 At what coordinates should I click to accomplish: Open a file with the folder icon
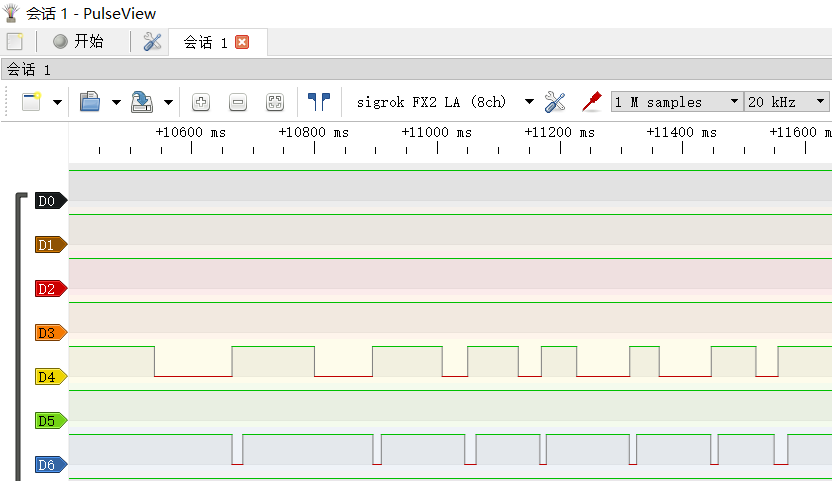(x=90, y=101)
